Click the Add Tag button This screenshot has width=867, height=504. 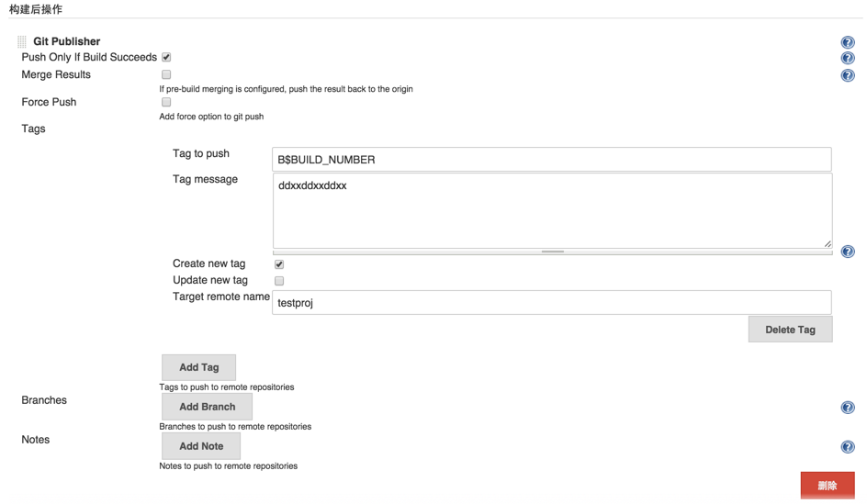pyautogui.click(x=198, y=367)
